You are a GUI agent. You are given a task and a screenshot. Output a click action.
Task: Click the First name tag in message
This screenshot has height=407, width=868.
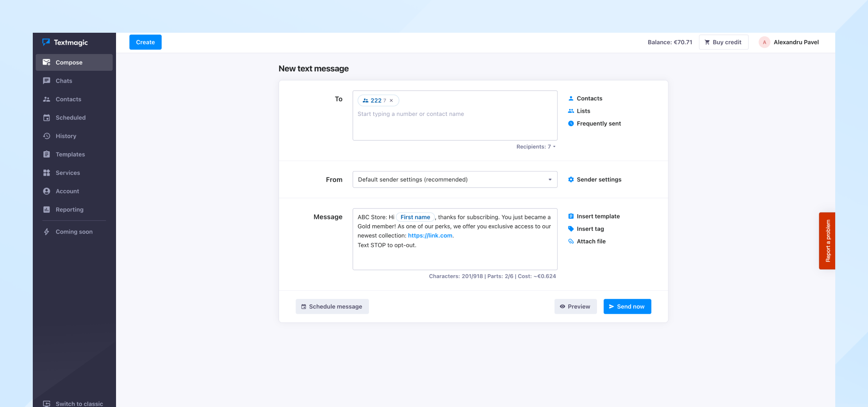coord(415,217)
